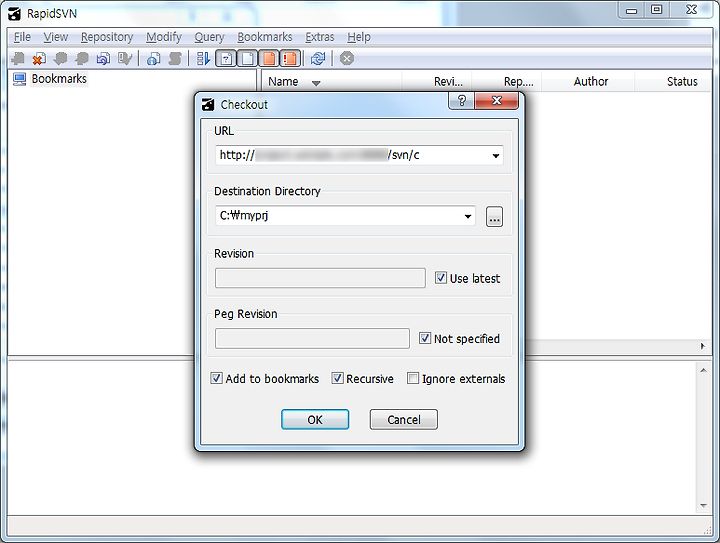The width and height of the screenshot is (720, 543).
Task: Click the Add toolbar icon
Action: (x=18, y=58)
